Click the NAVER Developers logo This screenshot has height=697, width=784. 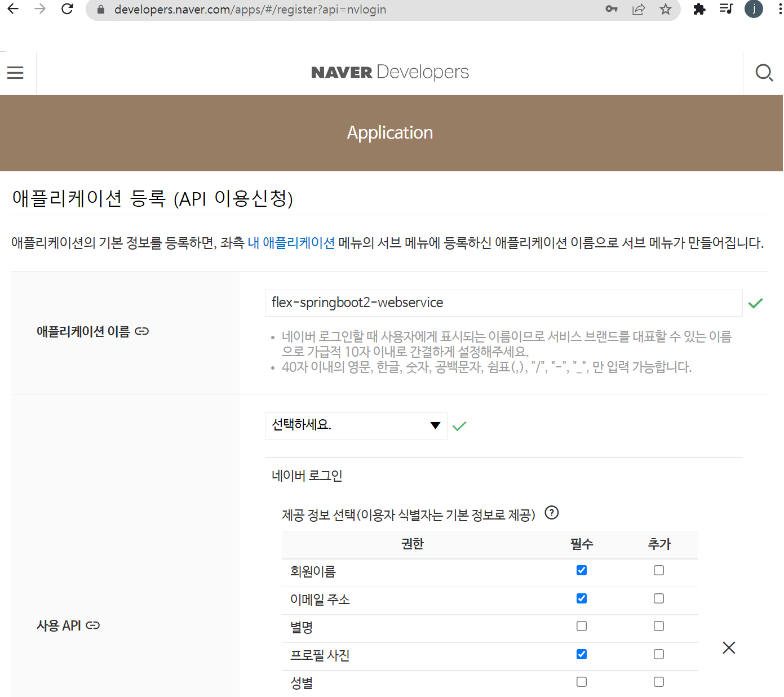coord(389,72)
